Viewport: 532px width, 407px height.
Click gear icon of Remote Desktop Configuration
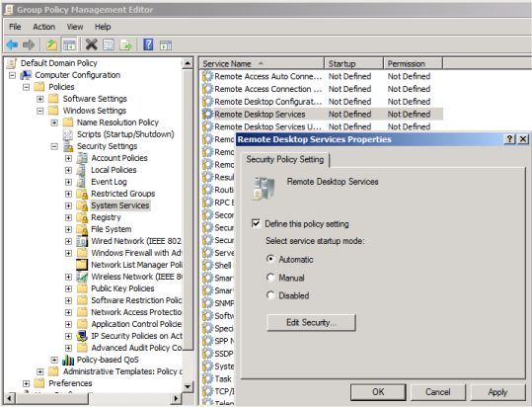(x=207, y=102)
